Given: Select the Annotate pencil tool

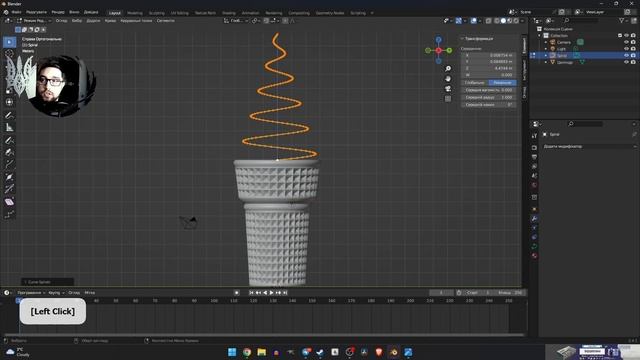Looking at the screenshot, I should pos(9,116).
